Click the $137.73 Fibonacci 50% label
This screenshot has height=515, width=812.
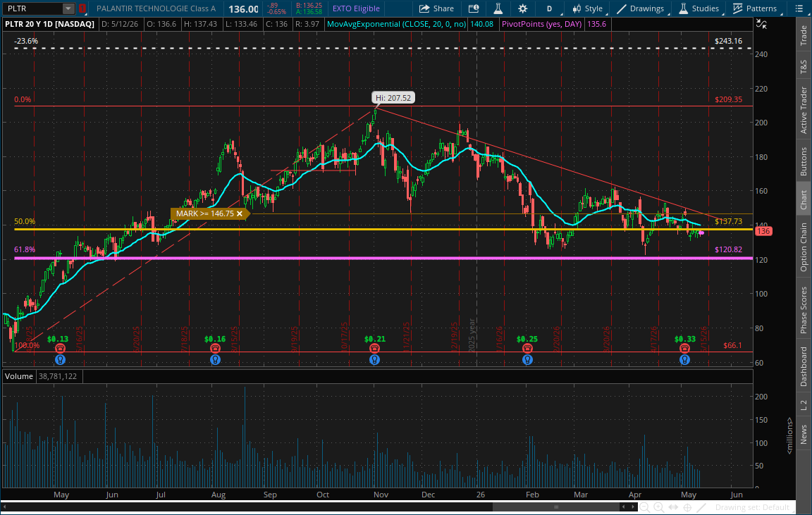tap(728, 221)
